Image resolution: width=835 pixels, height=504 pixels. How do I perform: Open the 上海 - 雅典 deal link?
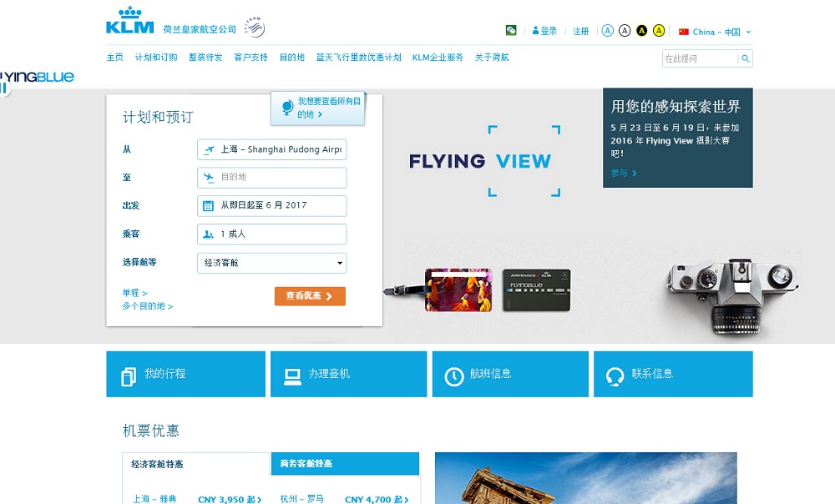click(x=154, y=499)
